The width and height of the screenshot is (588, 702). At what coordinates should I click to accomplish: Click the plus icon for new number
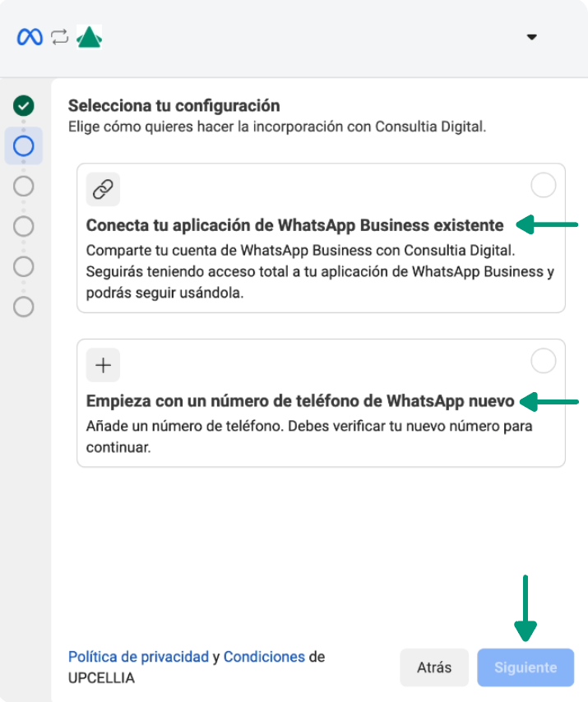tap(103, 366)
